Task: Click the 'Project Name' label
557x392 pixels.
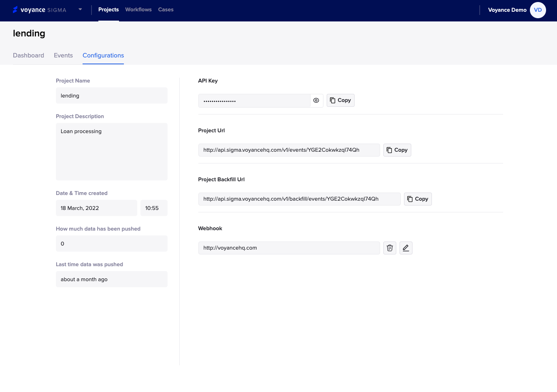Action: tap(73, 81)
